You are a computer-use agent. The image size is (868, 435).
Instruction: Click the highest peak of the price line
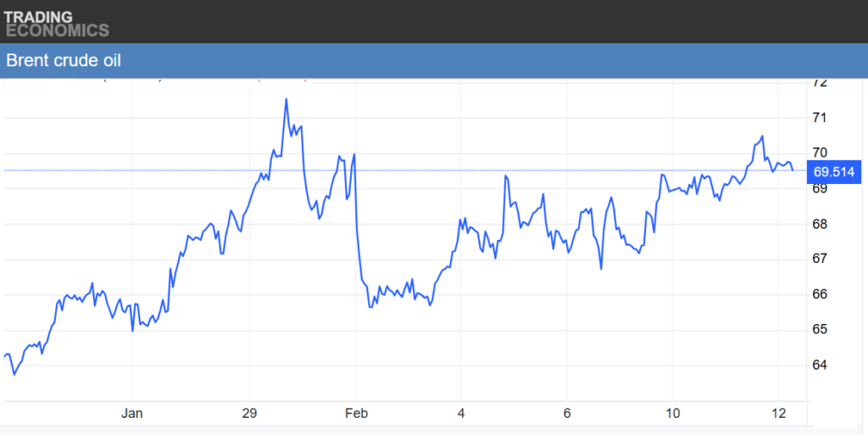[286, 99]
